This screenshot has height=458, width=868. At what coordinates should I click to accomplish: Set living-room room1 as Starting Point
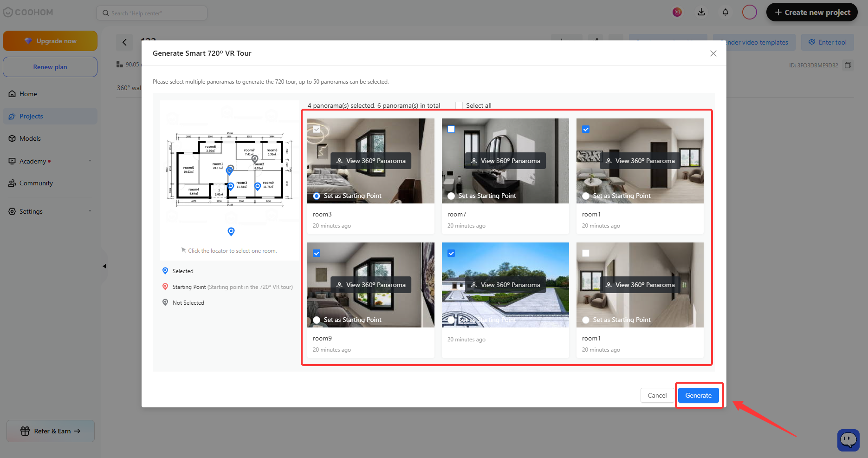[x=586, y=196]
